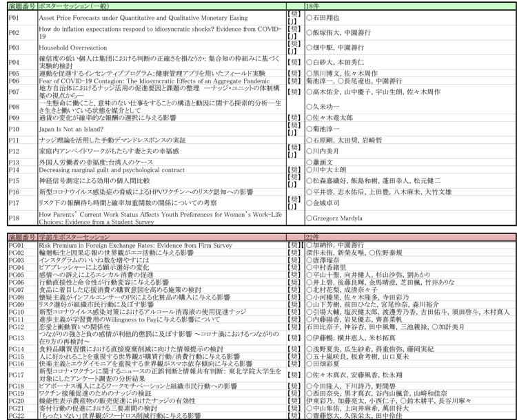The image size is (517, 420).
Task: Select the '学部生ポスターセッション' header cell
Action: pos(162,237)
